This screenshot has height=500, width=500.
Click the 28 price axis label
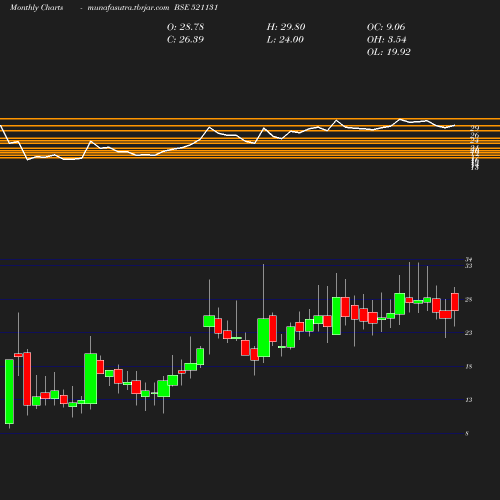pos(469,300)
